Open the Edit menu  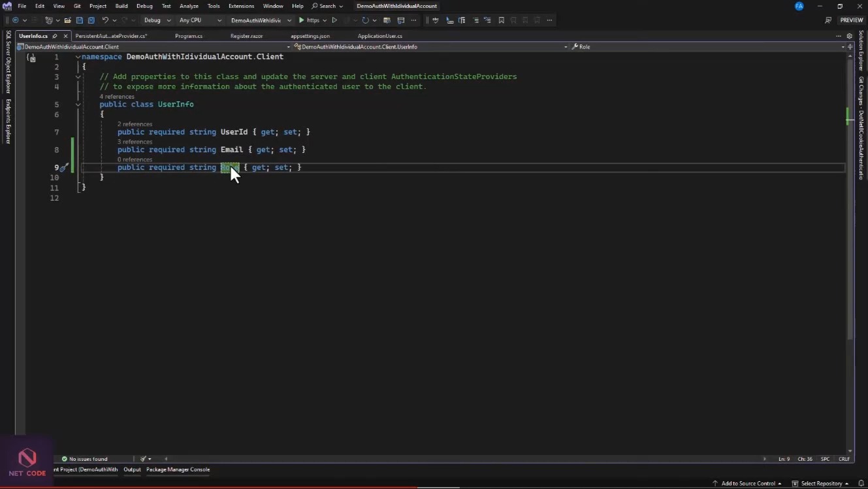[40, 6]
